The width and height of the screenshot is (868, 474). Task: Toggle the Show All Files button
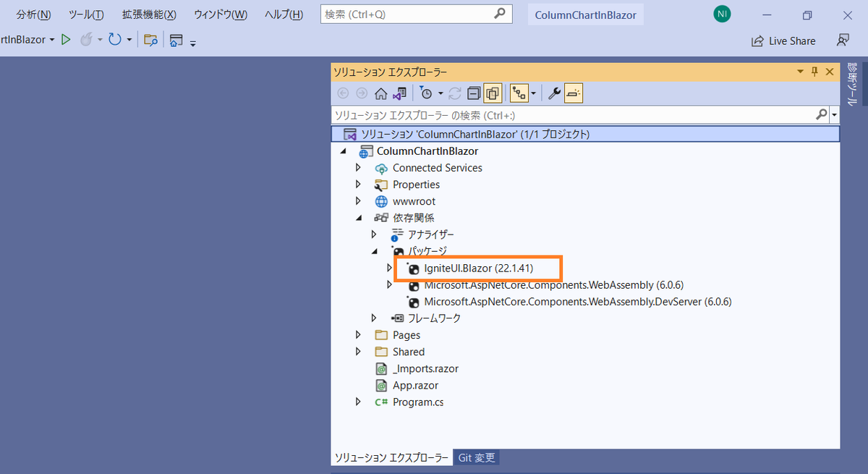point(493,93)
